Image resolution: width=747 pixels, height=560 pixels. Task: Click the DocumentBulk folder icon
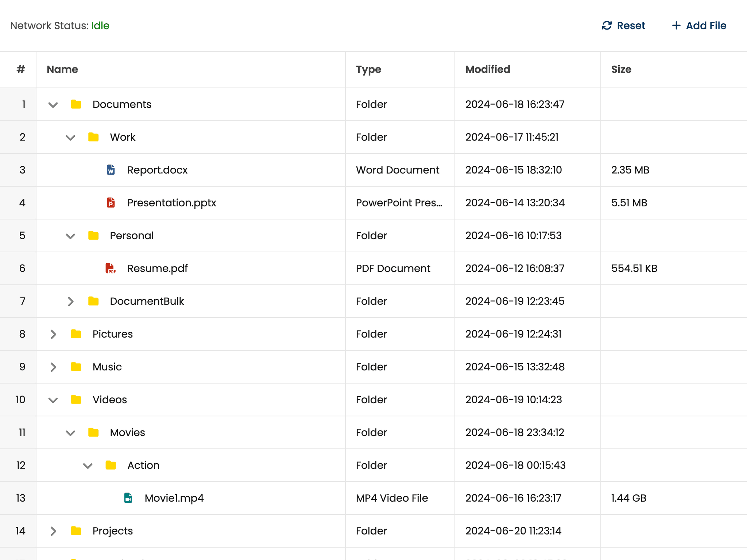93,301
